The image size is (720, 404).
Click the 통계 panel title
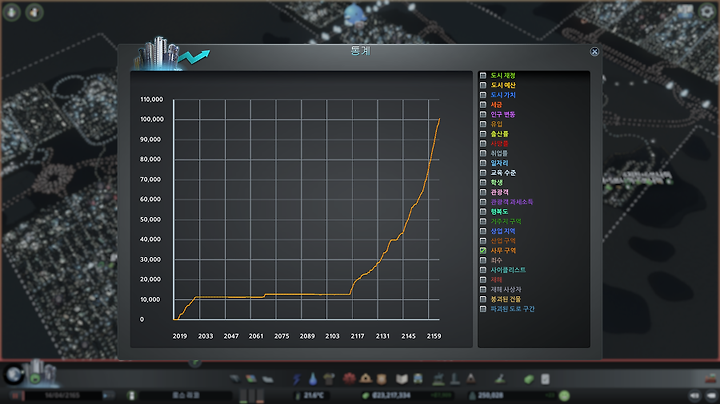pyautogui.click(x=360, y=51)
